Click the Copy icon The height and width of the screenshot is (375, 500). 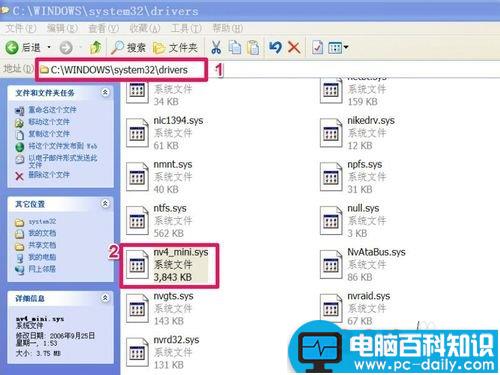[235, 47]
